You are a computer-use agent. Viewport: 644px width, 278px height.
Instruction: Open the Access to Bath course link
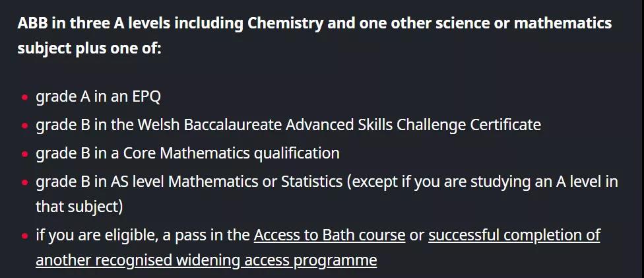point(329,236)
